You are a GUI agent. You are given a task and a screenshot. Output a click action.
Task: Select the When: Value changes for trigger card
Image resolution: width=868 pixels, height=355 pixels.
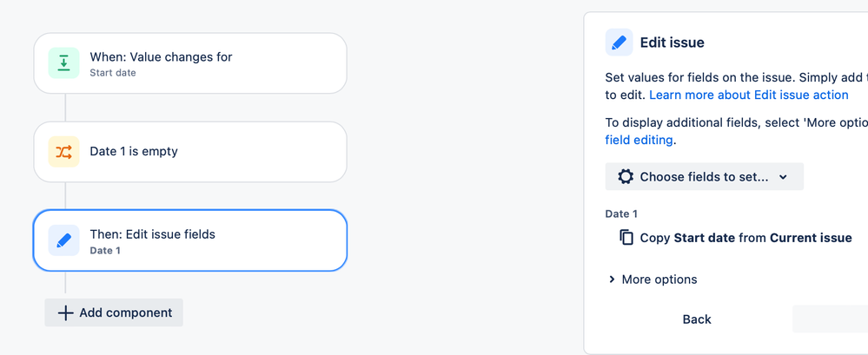190,63
